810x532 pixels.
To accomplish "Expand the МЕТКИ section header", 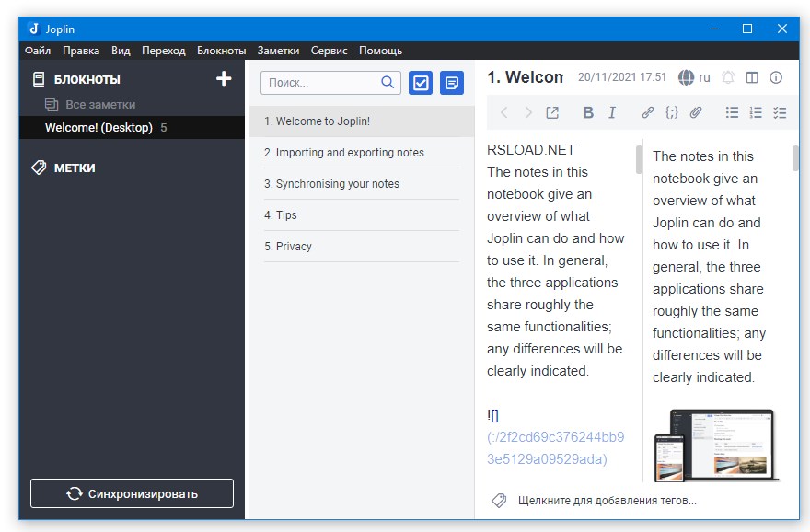I will [x=75, y=168].
